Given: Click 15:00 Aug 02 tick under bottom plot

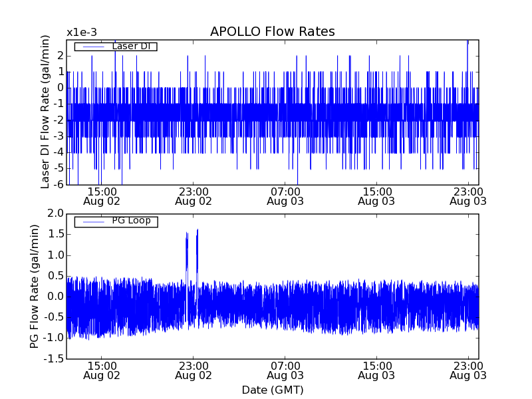Looking at the screenshot, I should (102, 370).
